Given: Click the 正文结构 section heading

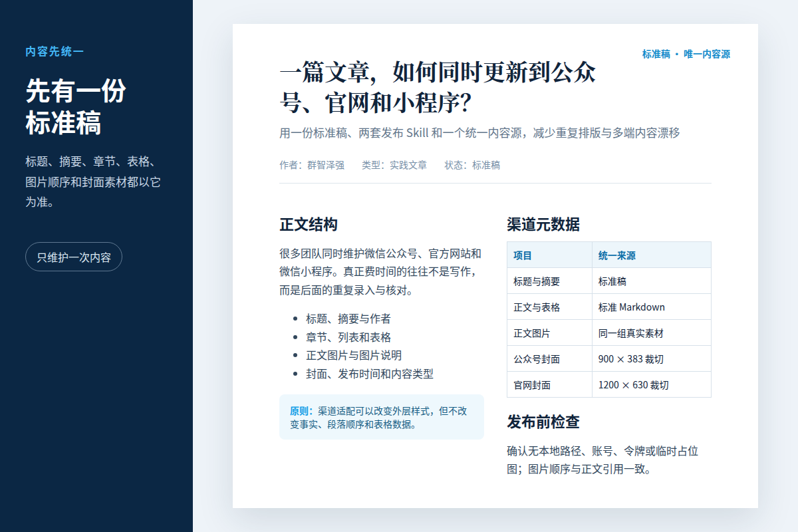Looking at the screenshot, I should [309, 224].
